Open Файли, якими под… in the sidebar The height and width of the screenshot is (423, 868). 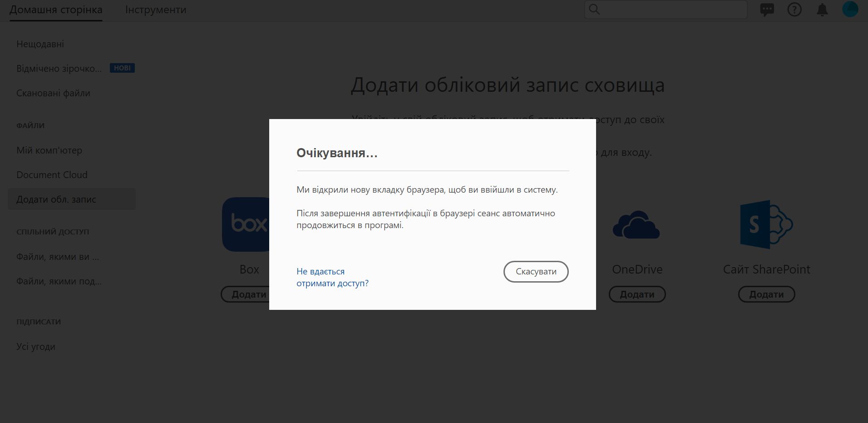coord(59,281)
